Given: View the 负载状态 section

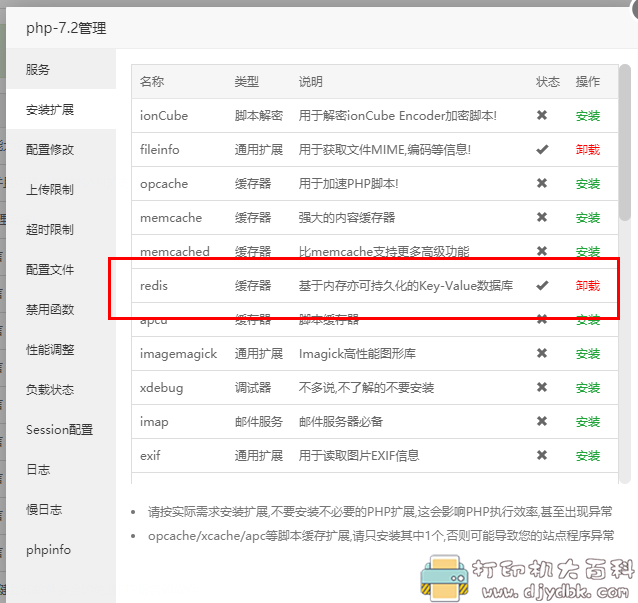Looking at the screenshot, I should 61,390.
